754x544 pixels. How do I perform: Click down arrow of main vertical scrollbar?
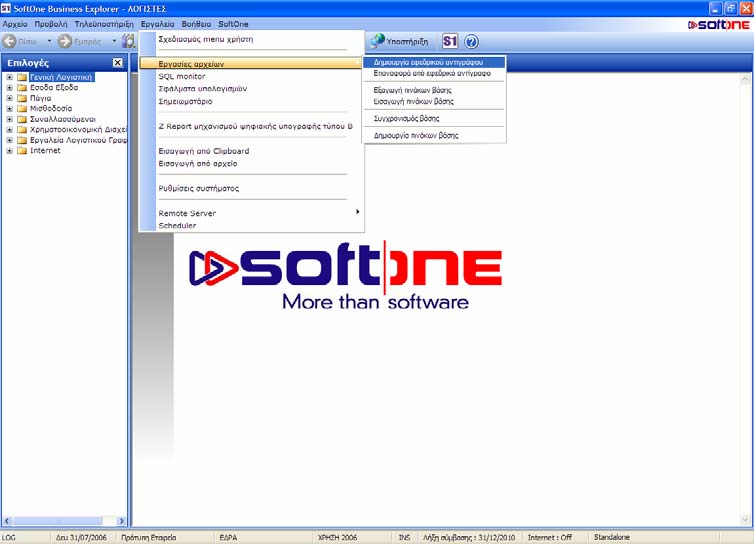point(745,520)
